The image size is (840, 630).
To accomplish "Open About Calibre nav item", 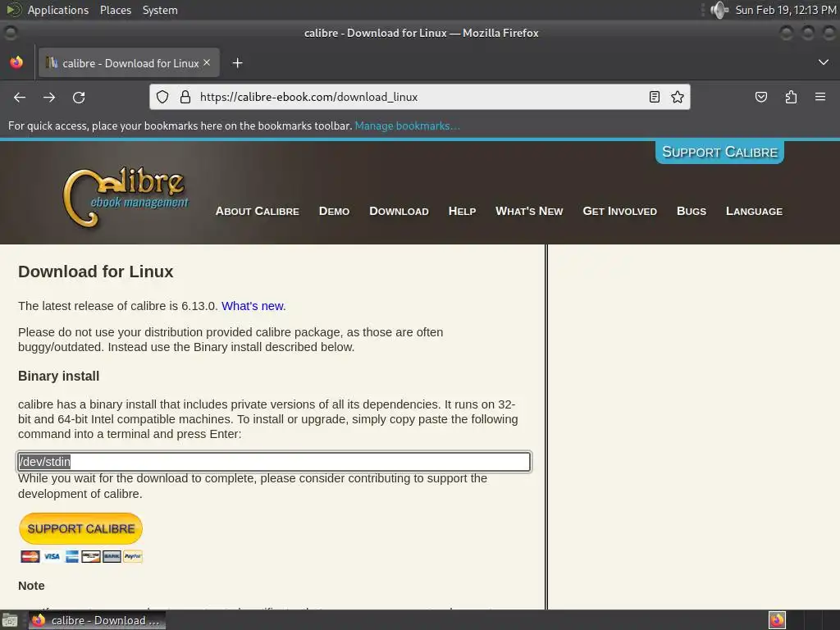I will tap(257, 211).
